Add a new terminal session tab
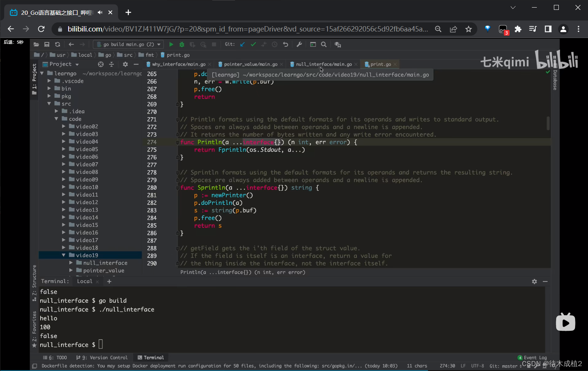588x371 pixels. (109, 281)
